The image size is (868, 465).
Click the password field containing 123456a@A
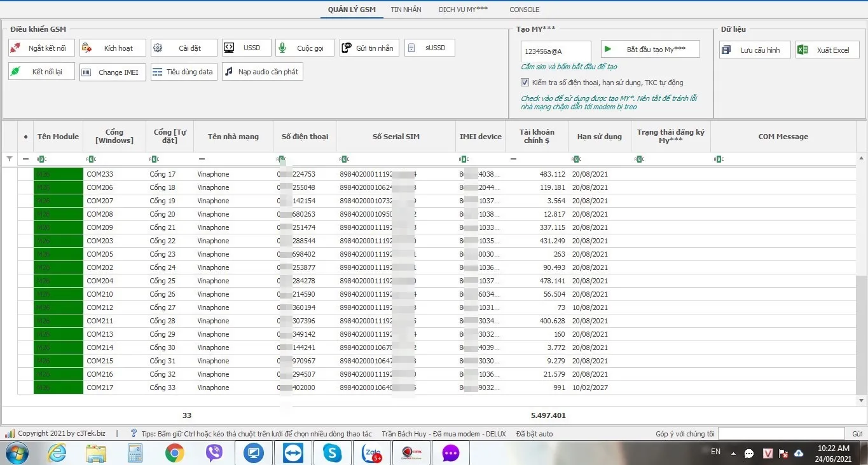pos(555,51)
